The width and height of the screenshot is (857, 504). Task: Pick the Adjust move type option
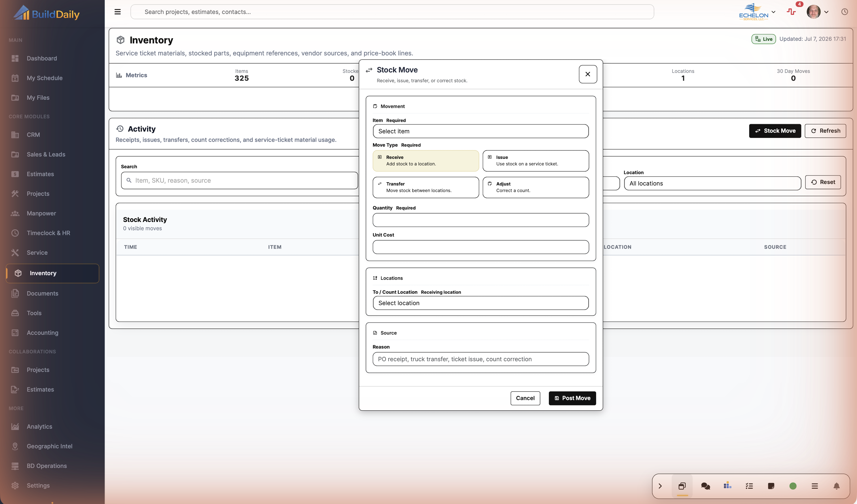536,187
